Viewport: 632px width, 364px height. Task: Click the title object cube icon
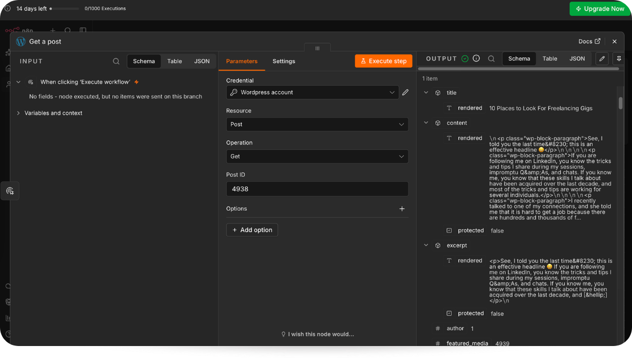(x=438, y=93)
